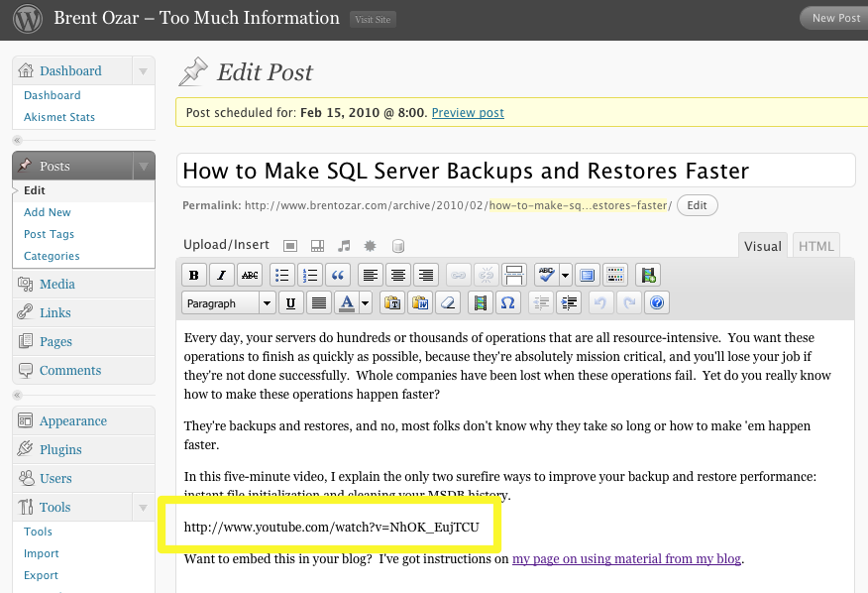
Task: Open the Paragraph format dropdown
Action: pos(229,303)
